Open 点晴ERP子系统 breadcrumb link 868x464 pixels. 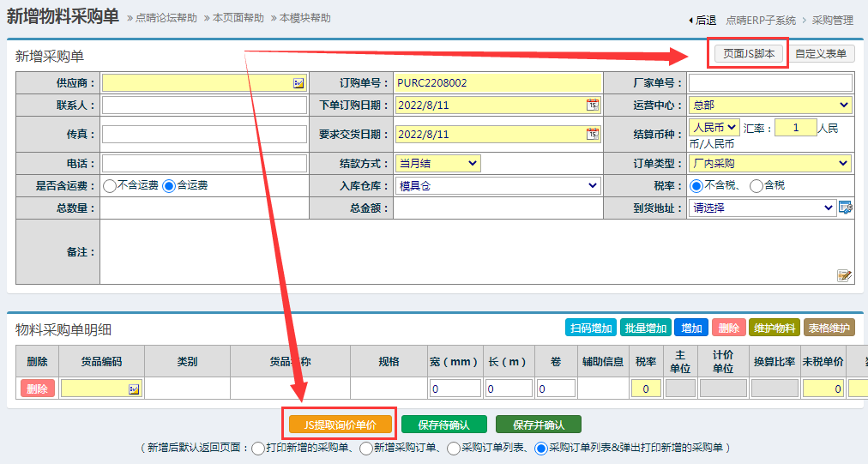[x=760, y=20]
